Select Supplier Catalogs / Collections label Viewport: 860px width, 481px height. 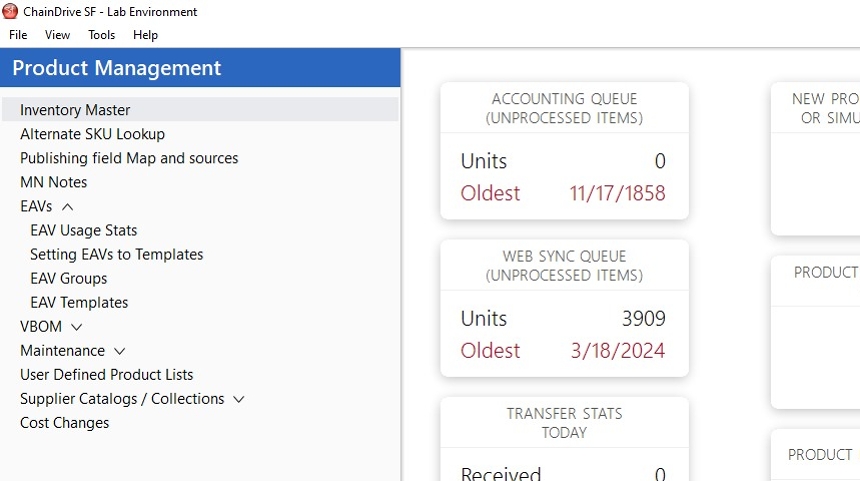coord(122,399)
